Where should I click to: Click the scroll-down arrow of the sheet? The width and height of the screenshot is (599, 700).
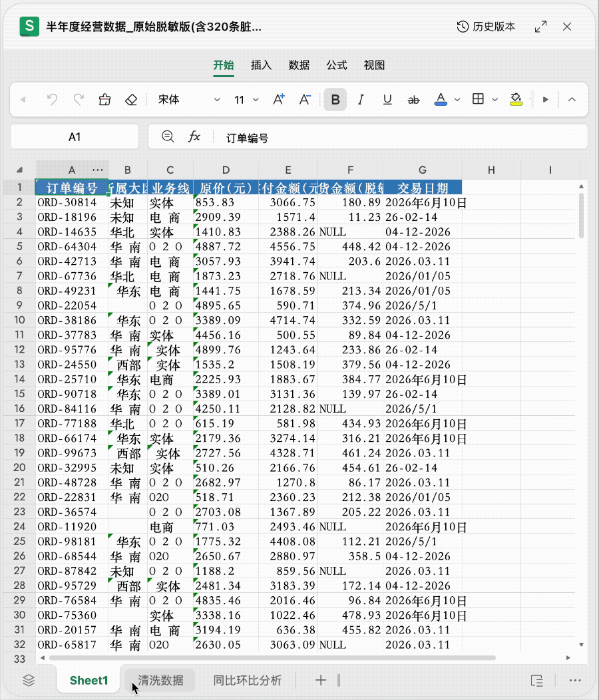coord(581,645)
